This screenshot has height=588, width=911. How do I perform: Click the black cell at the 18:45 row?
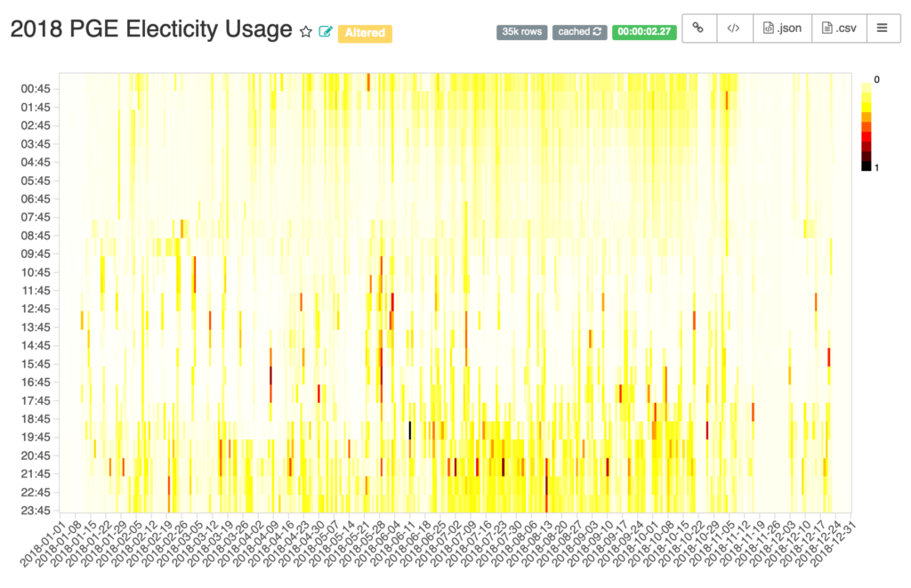pyautogui.click(x=409, y=430)
